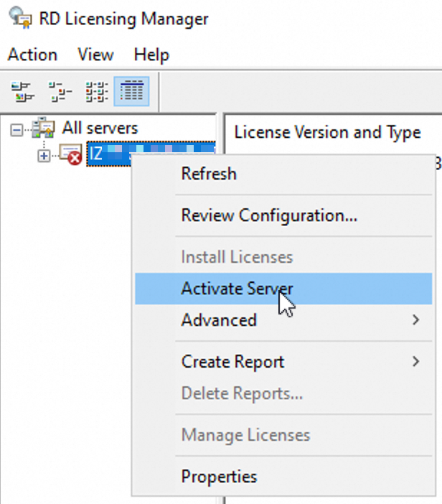Choose Activate Server from context menu
Screen dimensions: 442x504
(x=237, y=289)
